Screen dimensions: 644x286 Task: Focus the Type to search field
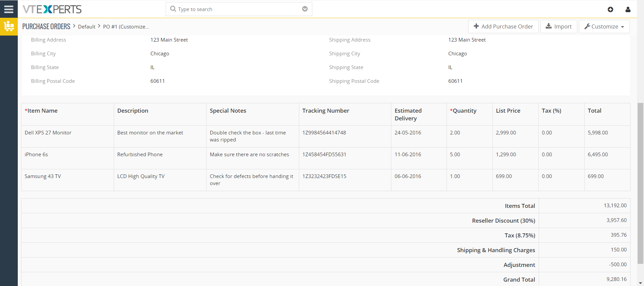click(239, 9)
